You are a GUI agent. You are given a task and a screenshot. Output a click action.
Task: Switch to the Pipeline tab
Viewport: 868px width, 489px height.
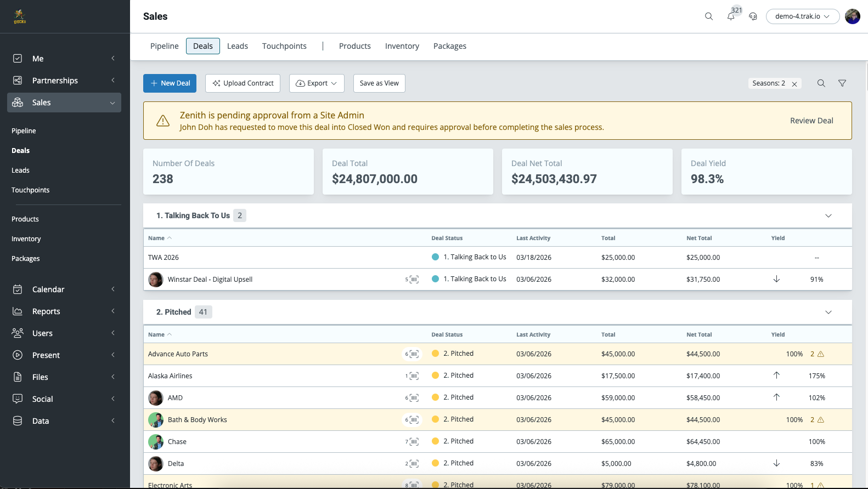(x=165, y=46)
